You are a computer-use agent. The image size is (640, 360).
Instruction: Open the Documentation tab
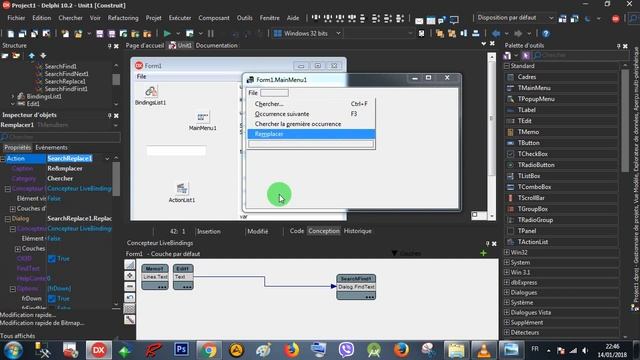216,45
